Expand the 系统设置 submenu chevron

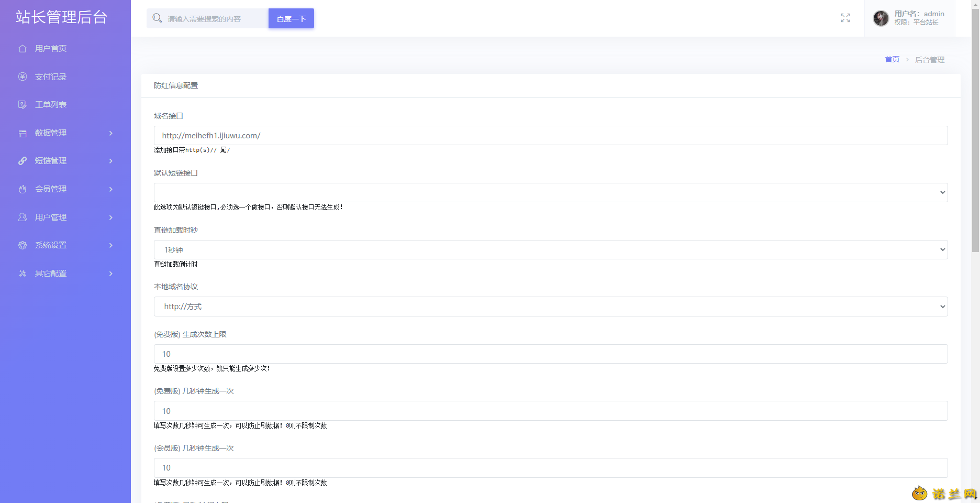click(x=111, y=245)
